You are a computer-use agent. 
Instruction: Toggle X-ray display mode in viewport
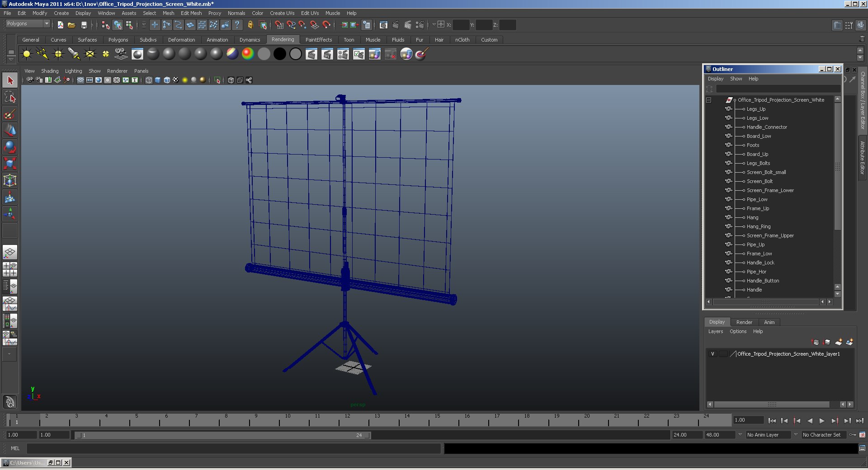(x=231, y=80)
